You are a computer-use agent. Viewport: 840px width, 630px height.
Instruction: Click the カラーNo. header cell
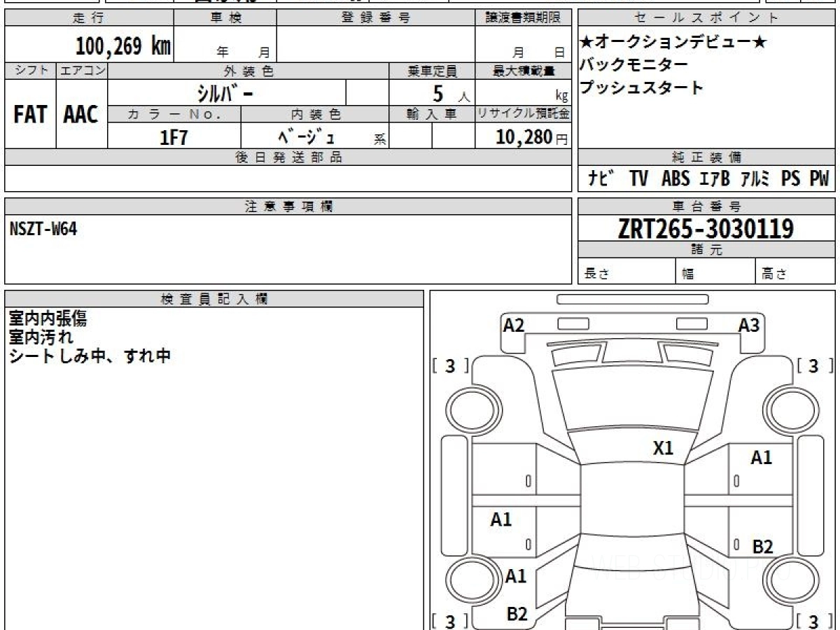174,114
